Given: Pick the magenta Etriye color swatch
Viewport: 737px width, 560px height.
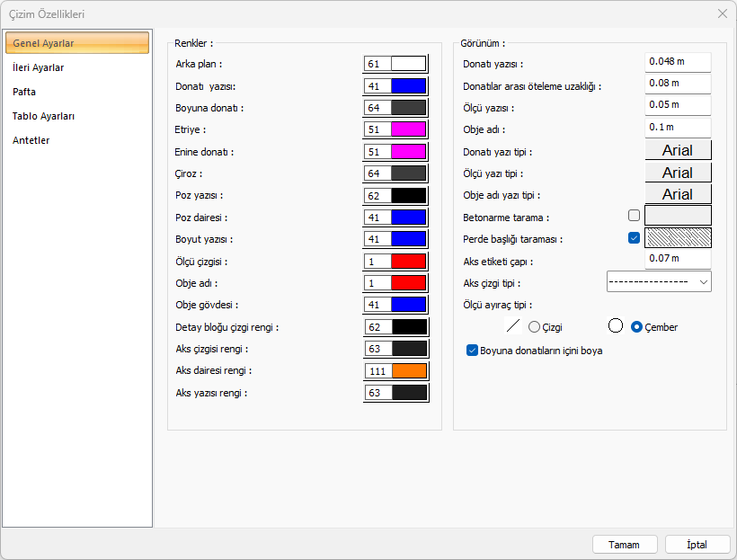Looking at the screenshot, I should coord(408,129).
